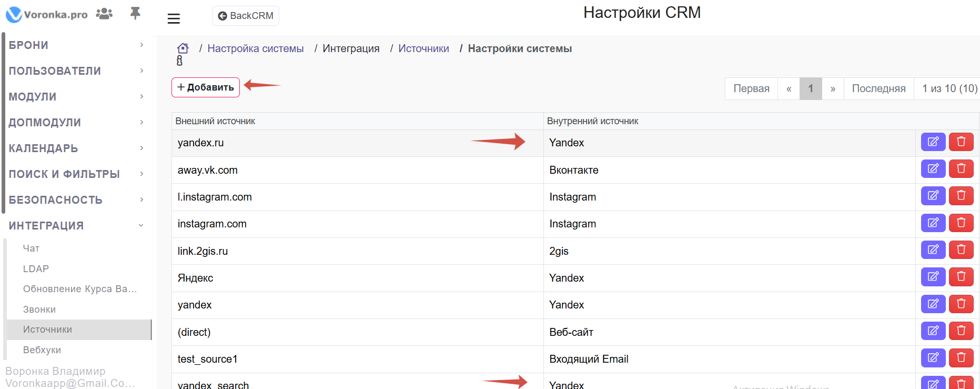Image resolution: width=980 pixels, height=389 pixels.
Task: Expand the БЕЗОПАСНОСТЬ sidebar section
Action: 76,200
